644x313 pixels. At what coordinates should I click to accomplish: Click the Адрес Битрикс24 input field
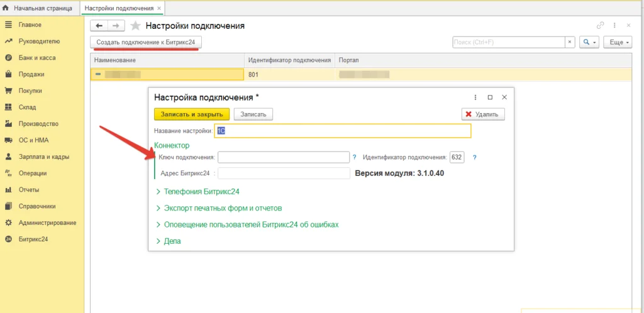click(284, 173)
